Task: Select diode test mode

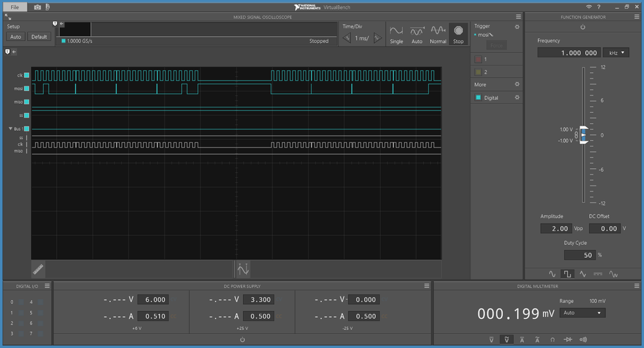Action: (x=567, y=340)
